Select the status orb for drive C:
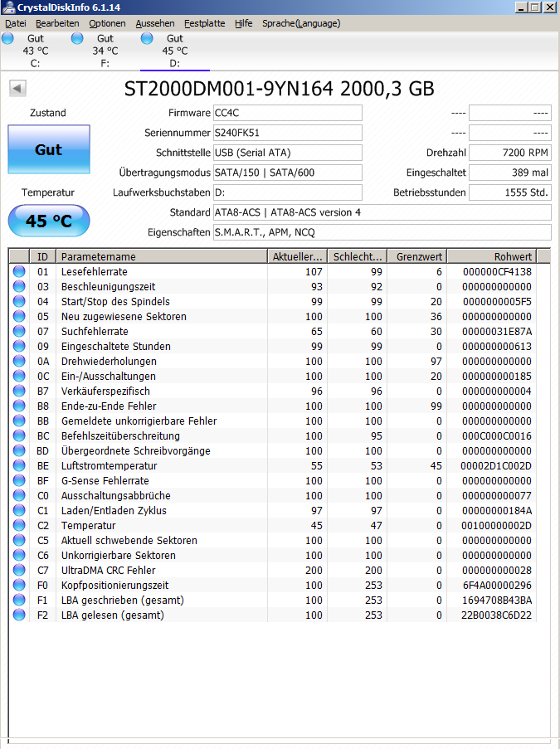Viewport: 560px width, 749px height. tap(7, 38)
